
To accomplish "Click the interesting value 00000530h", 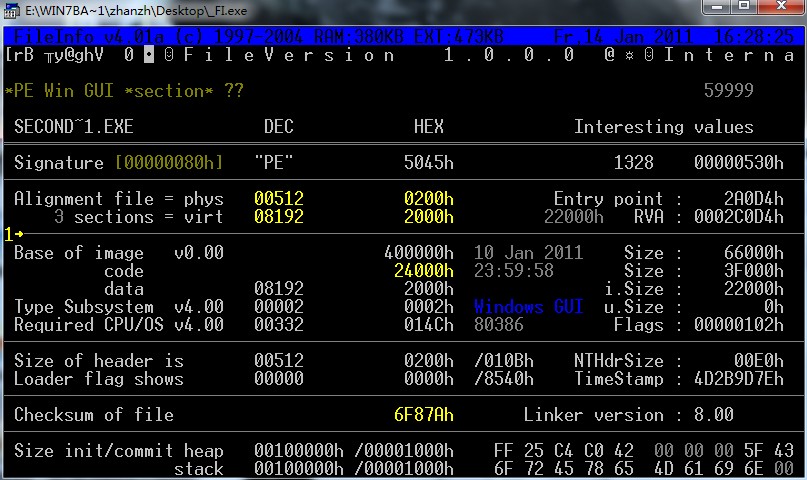I will click(739, 163).
